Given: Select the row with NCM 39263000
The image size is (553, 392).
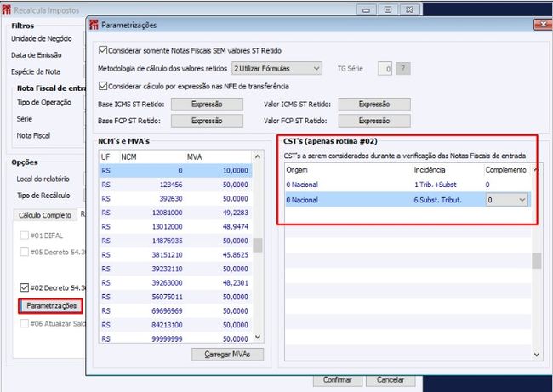Looking at the screenshot, I should 175,282.
